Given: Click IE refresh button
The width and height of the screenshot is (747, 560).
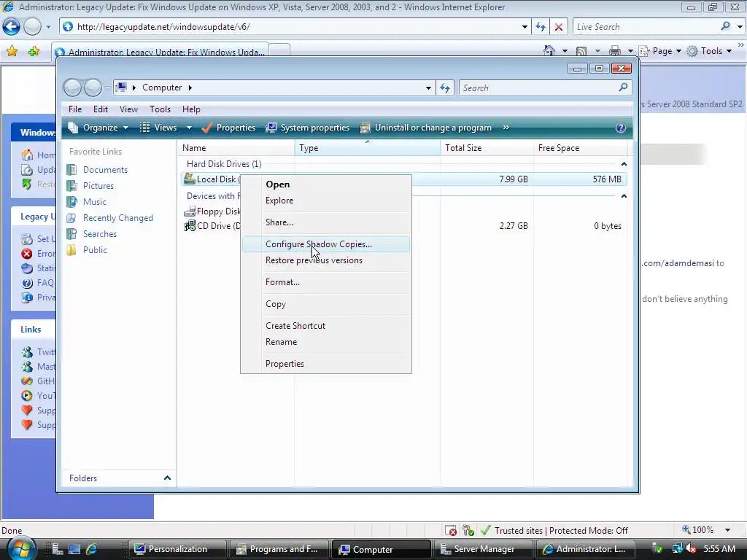Looking at the screenshot, I should (541, 27).
